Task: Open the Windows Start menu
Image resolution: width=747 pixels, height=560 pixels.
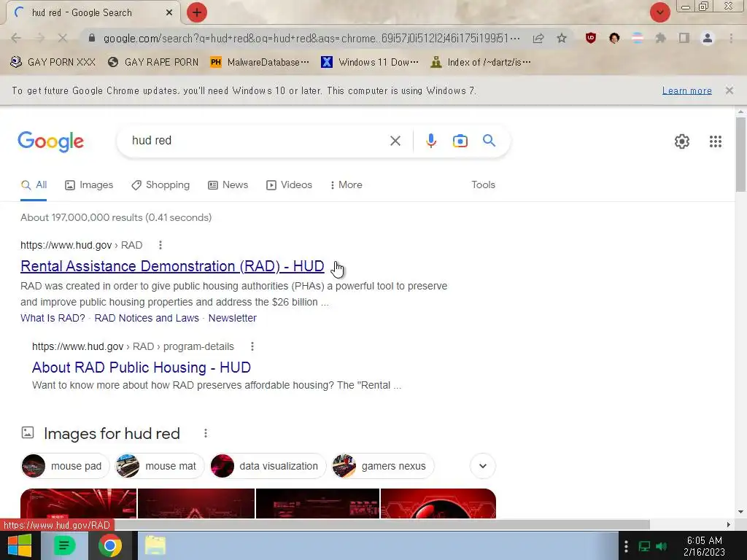Action: point(19,545)
